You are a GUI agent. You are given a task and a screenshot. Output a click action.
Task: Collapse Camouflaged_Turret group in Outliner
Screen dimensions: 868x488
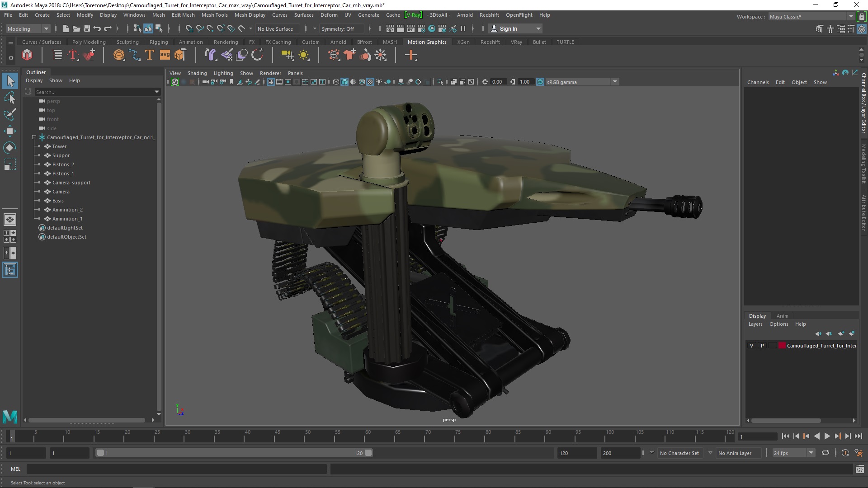34,137
